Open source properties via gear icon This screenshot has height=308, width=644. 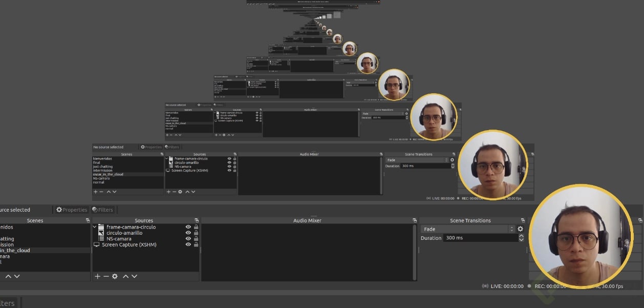click(115, 276)
